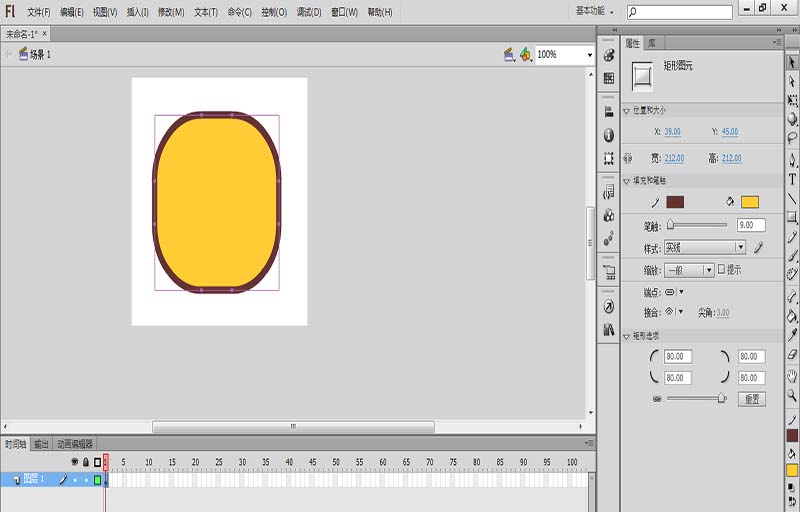Open the Motion Presets panel icon
Image resolution: width=800 pixels, height=512 pixels.
pyautogui.click(x=609, y=238)
